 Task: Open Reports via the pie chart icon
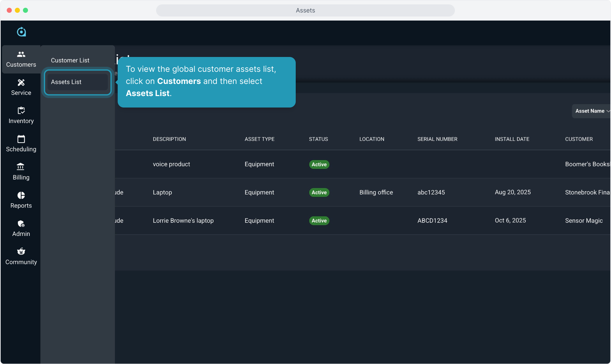(21, 195)
